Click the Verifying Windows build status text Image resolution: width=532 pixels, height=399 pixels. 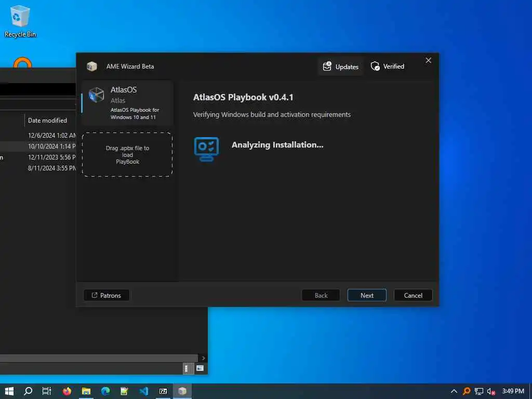[272, 115]
